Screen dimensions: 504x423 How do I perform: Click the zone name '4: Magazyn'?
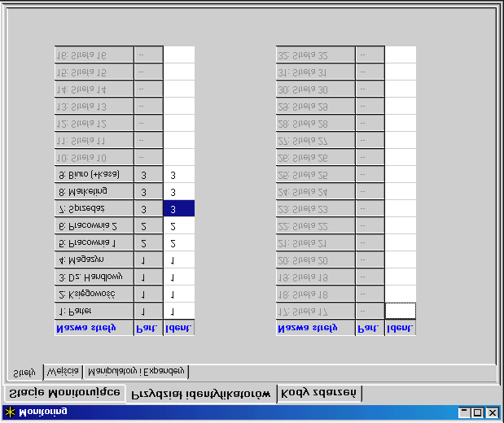pos(94,260)
